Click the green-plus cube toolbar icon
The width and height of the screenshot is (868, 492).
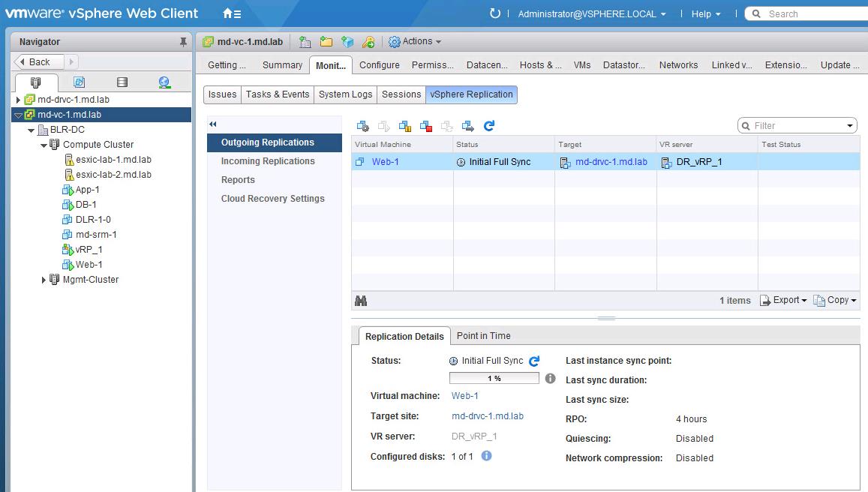click(347, 41)
